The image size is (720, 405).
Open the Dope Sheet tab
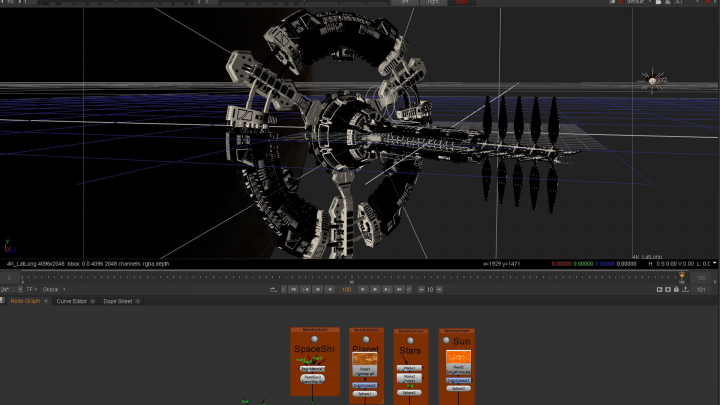point(118,301)
